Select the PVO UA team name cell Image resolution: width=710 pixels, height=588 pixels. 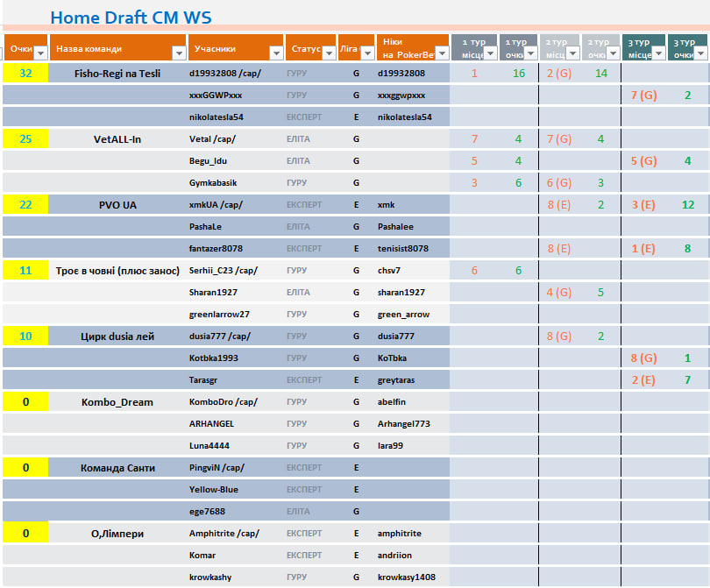pyautogui.click(x=117, y=205)
